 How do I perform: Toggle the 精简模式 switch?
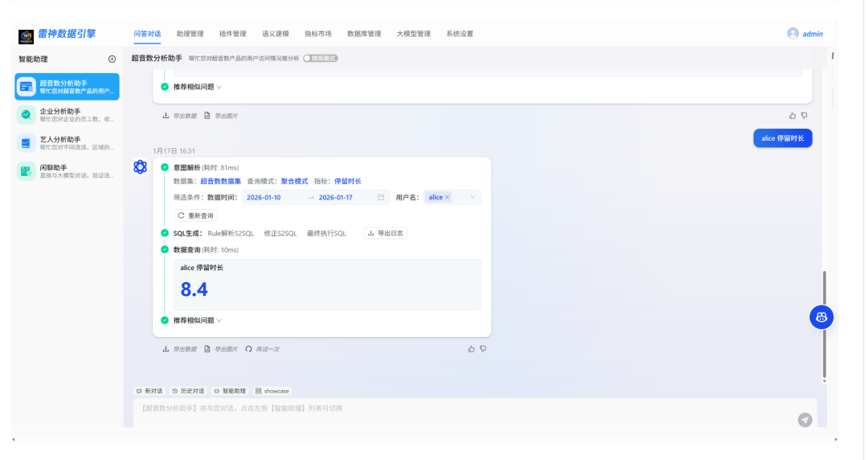click(321, 58)
